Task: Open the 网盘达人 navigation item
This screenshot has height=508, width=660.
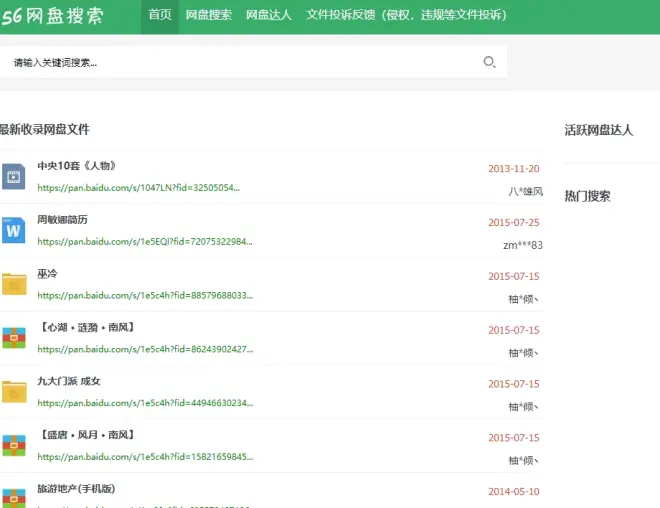Action: (269, 16)
